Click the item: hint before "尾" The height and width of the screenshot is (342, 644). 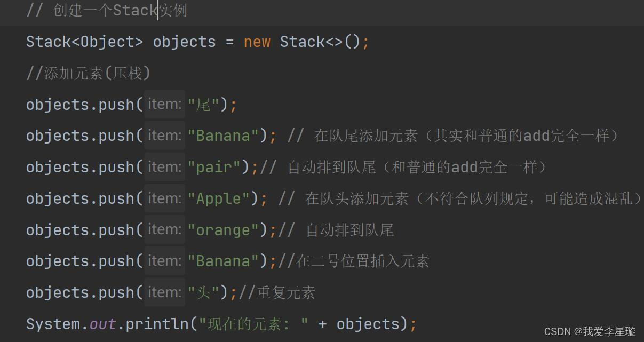[165, 104]
